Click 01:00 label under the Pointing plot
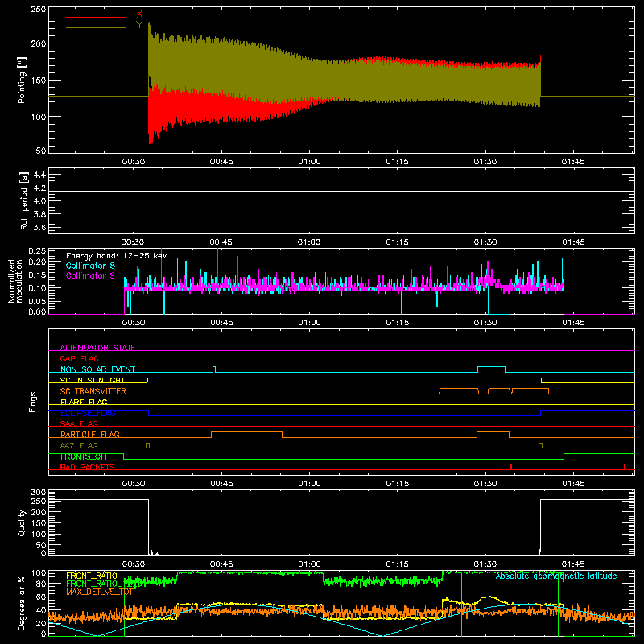The image size is (644, 644). point(309,162)
